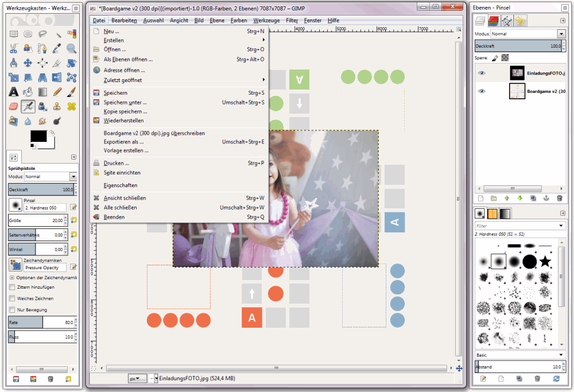
Task: Select the Text tool
Action: tap(14, 92)
